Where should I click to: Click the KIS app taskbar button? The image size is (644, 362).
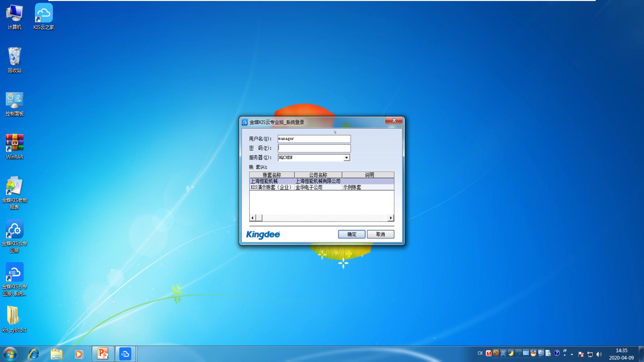click(x=125, y=354)
